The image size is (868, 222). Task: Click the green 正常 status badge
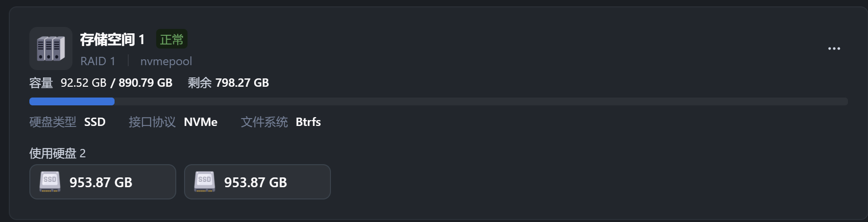click(171, 39)
